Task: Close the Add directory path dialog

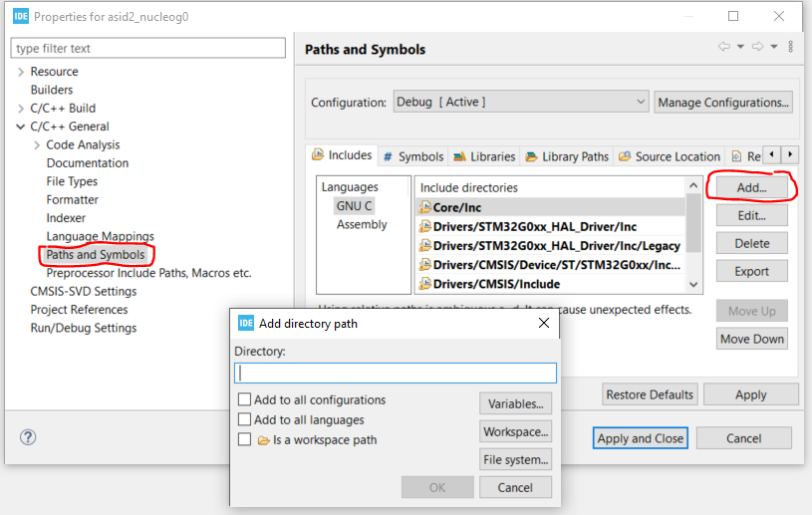Action: pyautogui.click(x=544, y=323)
